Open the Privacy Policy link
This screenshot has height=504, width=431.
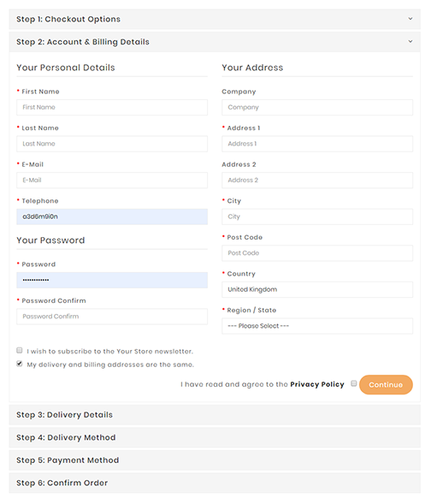tap(317, 384)
